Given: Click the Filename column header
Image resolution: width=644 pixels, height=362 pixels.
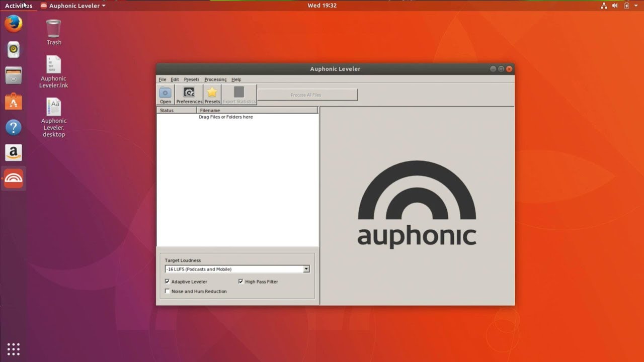Looking at the screenshot, I should [x=258, y=110].
